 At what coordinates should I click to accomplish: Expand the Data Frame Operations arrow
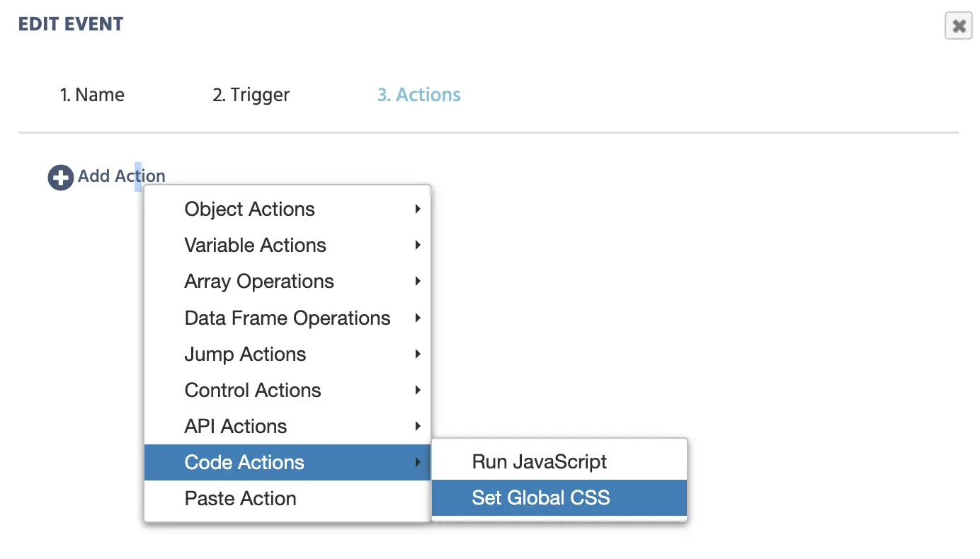click(418, 318)
